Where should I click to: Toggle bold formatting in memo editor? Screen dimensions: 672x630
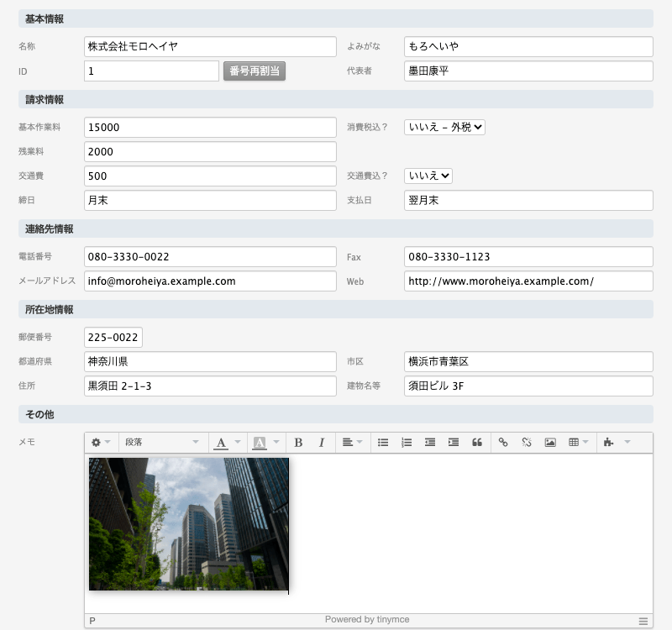(x=298, y=443)
